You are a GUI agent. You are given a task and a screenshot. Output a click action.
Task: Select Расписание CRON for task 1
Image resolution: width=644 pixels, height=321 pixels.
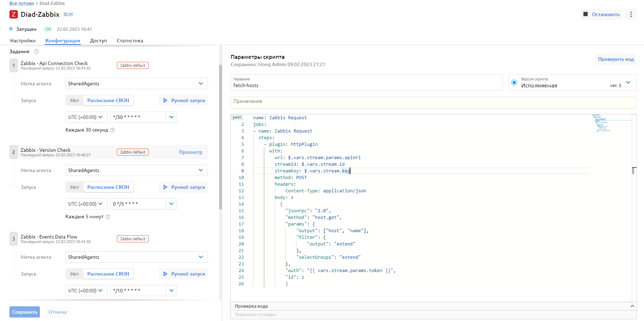coord(108,100)
